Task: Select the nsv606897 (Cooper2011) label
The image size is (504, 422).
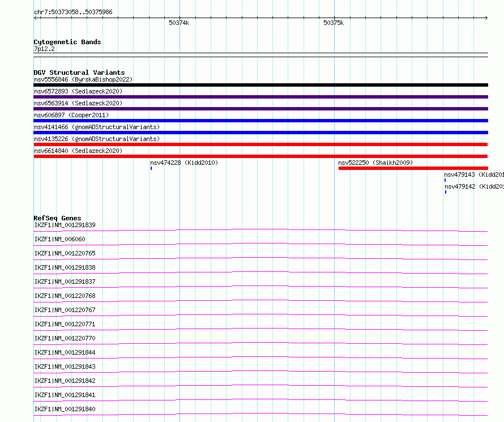Action: point(71,115)
